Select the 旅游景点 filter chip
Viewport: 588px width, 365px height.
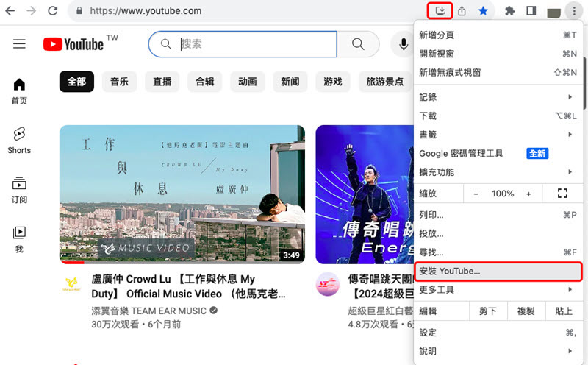point(385,82)
